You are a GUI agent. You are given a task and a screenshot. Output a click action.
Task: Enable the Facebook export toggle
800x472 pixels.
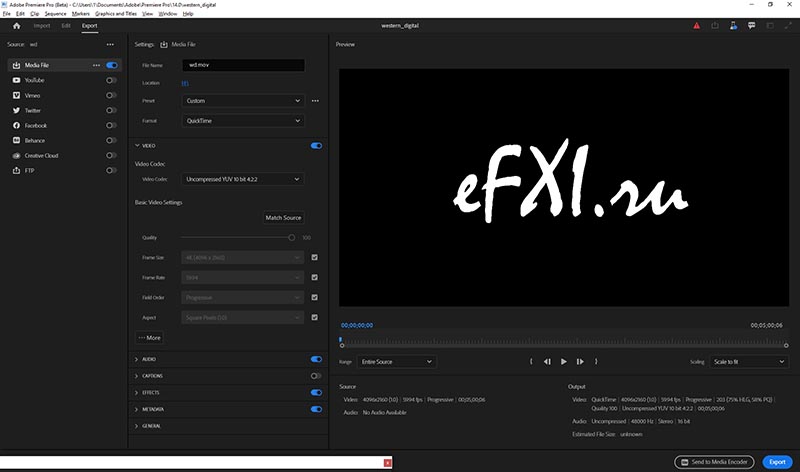tap(111, 126)
